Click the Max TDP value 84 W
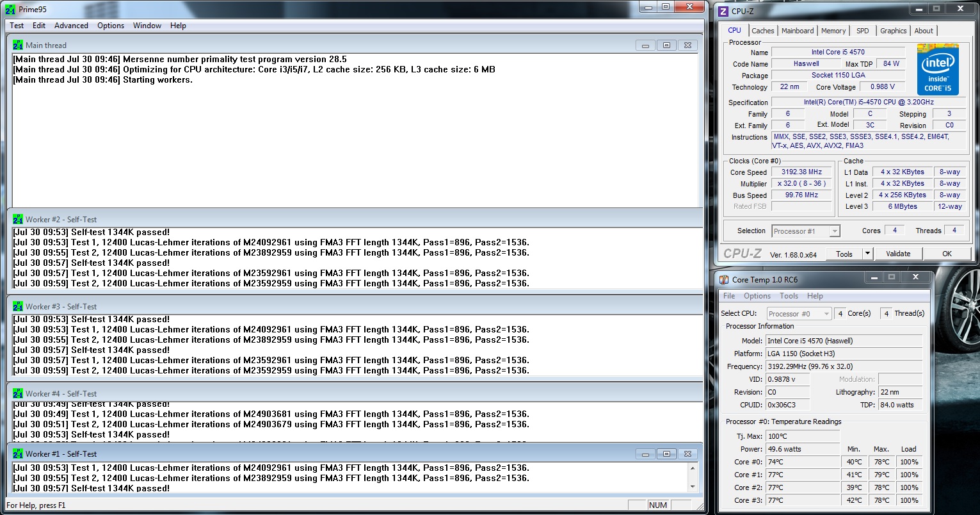Screen dimensions: 980x515 click(891, 63)
